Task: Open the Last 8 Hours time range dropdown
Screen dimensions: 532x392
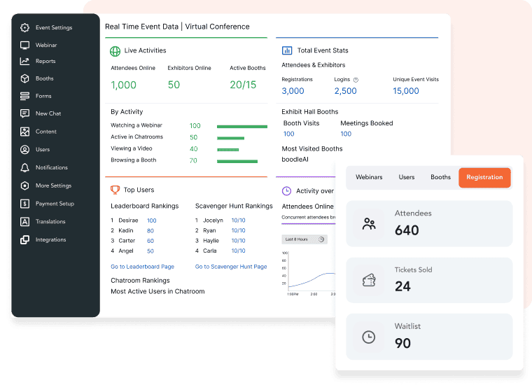Action: 304,239
